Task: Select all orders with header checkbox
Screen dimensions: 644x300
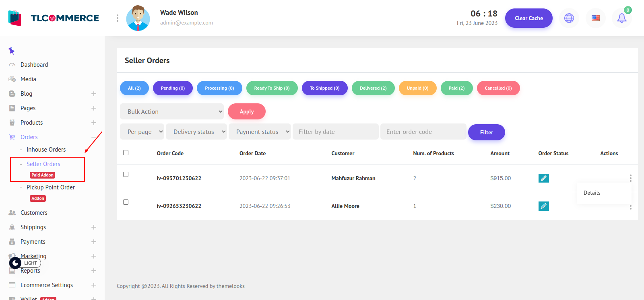Action: (x=126, y=153)
